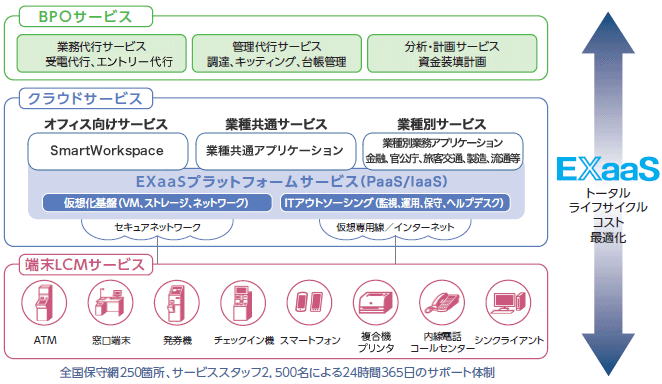Click the ATM label text
The image size is (662, 384).
coord(45,340)
